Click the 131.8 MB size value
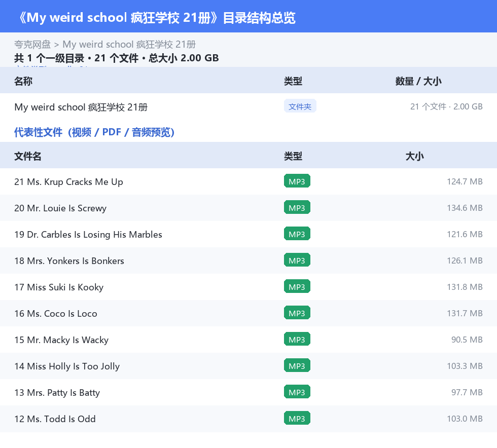This screenshot has height=448, width=497. tap(465, 287)
